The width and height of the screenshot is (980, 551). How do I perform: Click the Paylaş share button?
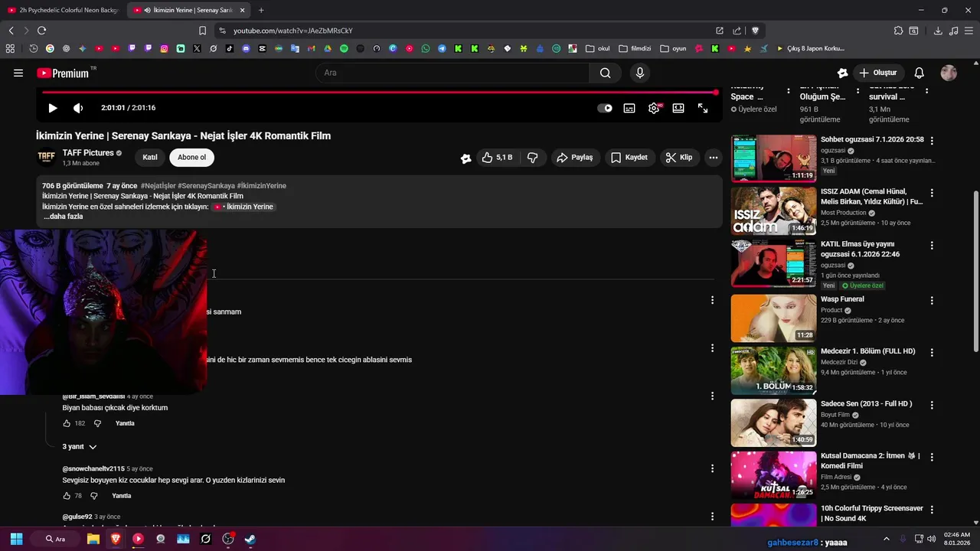(x=575, y=158)
